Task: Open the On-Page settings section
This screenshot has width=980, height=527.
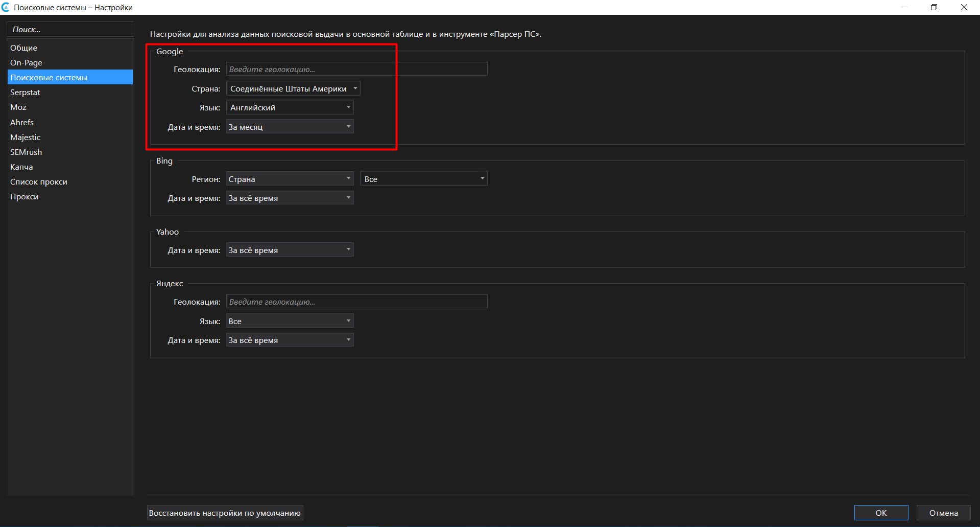Action: 70,62
